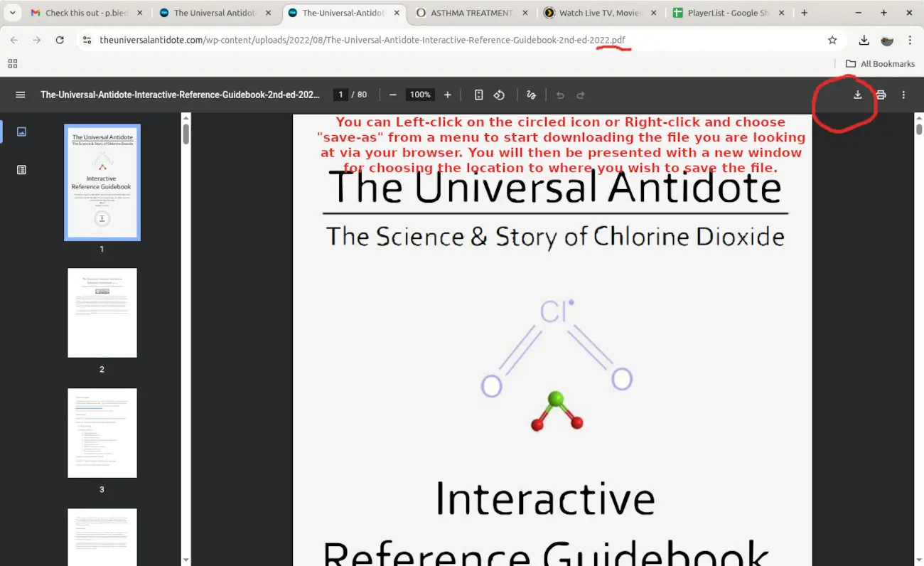
Task: Expand the tab search dropdown
Action: tap(12, 13)
